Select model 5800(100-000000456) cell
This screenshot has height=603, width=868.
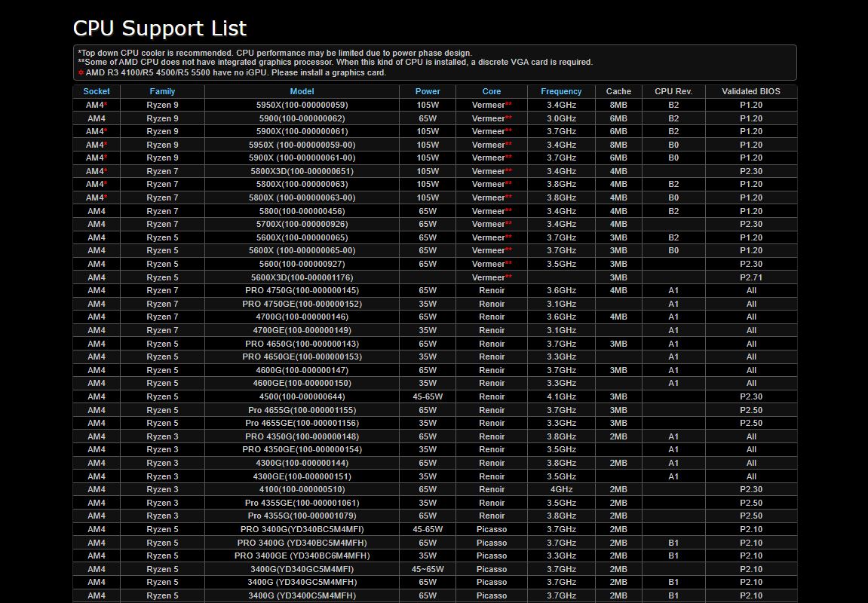pos(302,211)
